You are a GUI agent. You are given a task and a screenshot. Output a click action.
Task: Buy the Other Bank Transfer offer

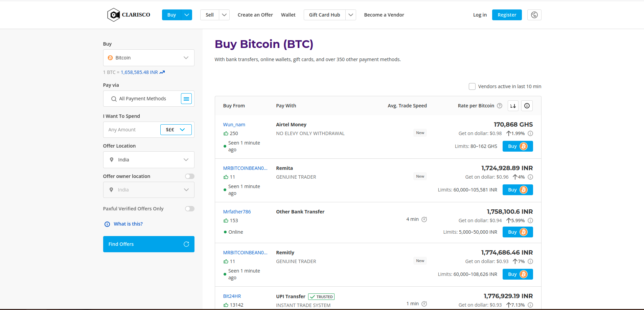pos(518,232)
